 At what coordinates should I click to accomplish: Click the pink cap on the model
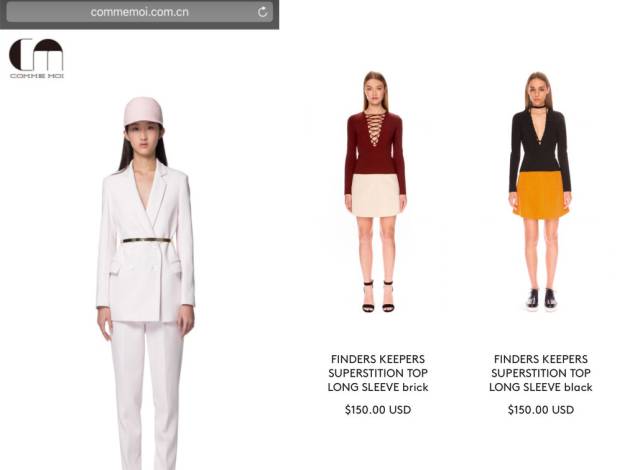tap(143, 112)
